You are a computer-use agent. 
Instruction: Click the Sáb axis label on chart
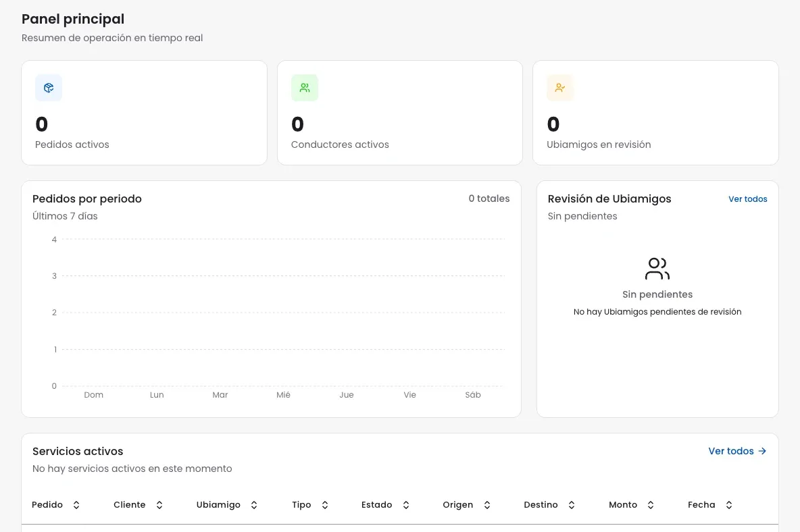coord(473,395)
